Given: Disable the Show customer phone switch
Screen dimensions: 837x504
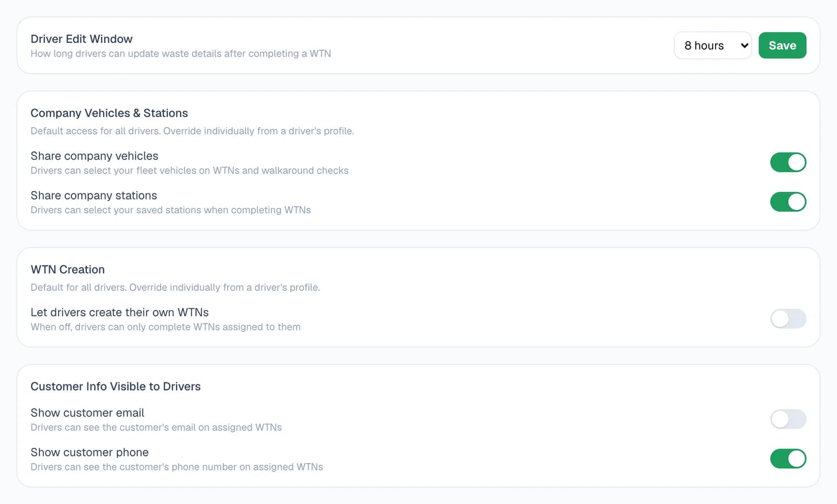Looking at the screenshot, I should (788, 459).
